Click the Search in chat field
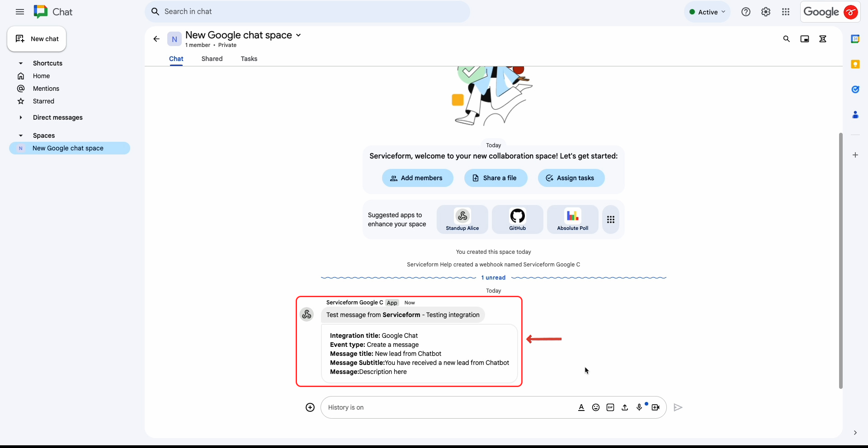 coord(307,12)
